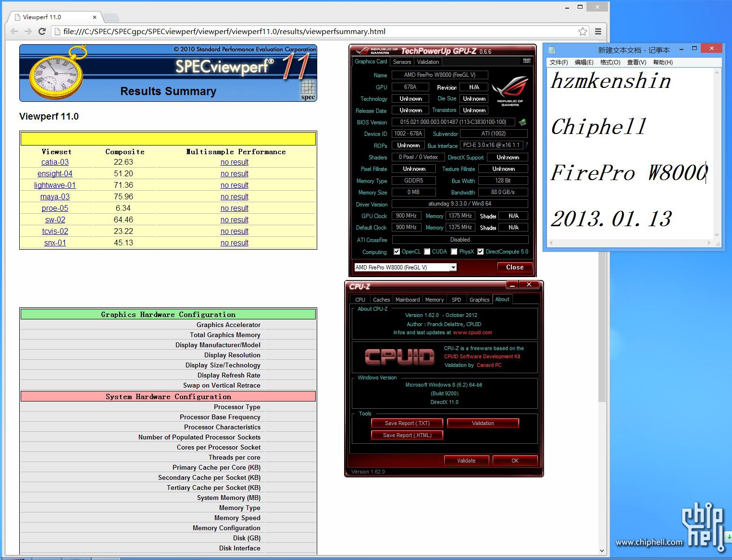Switch to Validation tab in GPU-Z
The width and height of the screenshot is (732, 560).
pyautogui.click(x=428, y=62)
